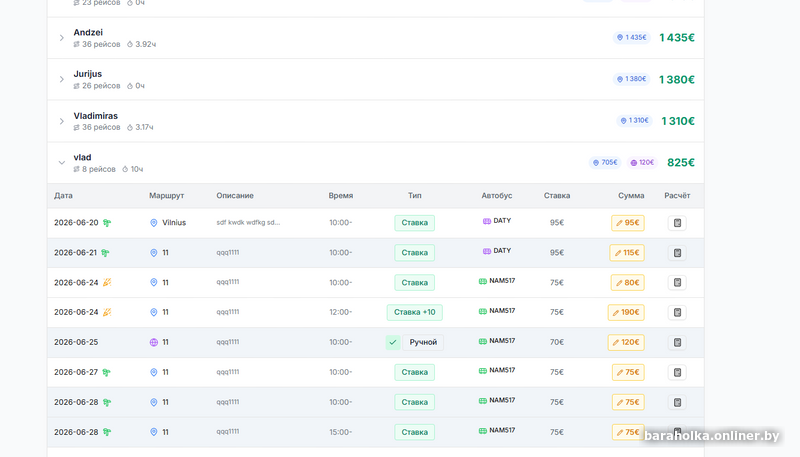
Task: Click Vladimiras's 1 310€ route badge
Action: 634,121
